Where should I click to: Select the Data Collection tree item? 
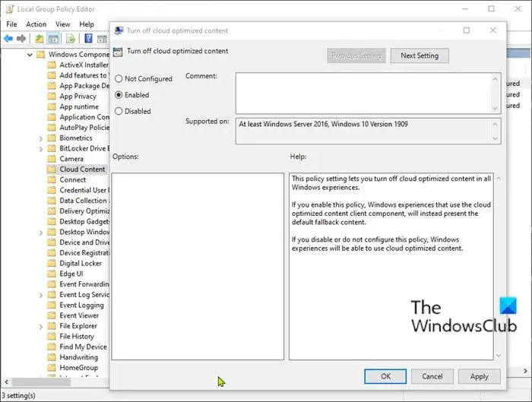(x=84, y=201)
